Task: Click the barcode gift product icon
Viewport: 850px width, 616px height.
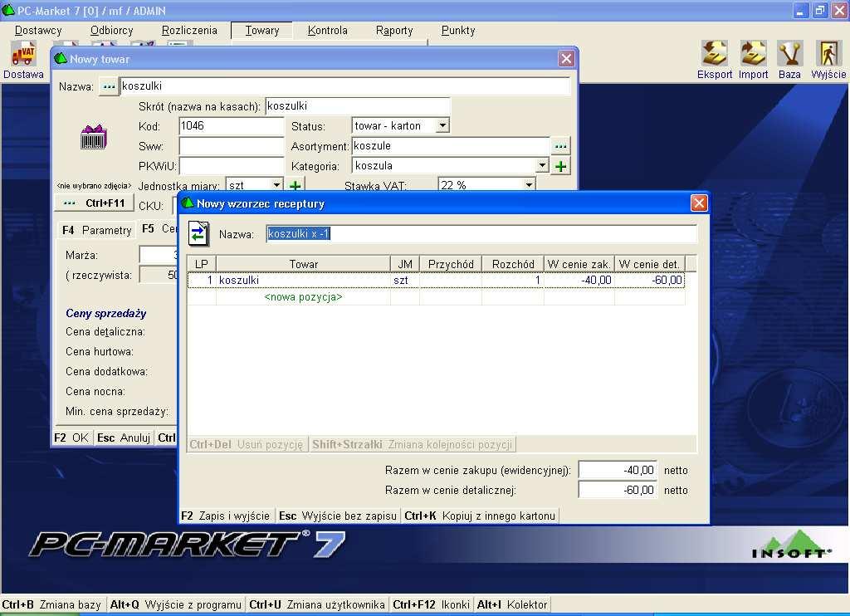Action: click(x=93, y=137)
